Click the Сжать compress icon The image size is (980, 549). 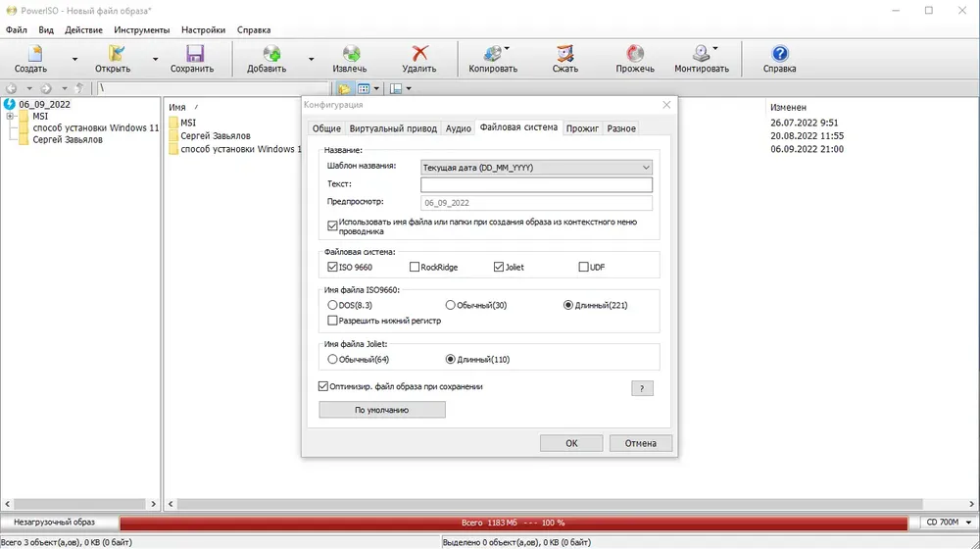(x=564, y=54)
